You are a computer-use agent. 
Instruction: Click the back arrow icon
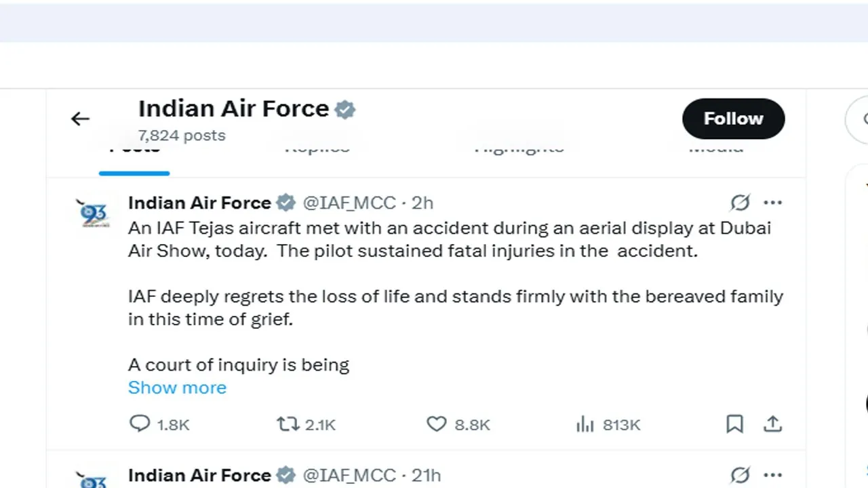(80, 119)
